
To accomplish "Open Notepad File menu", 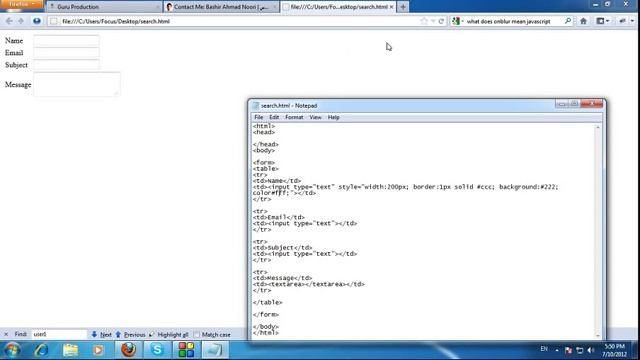I will (x=258, y=118).
